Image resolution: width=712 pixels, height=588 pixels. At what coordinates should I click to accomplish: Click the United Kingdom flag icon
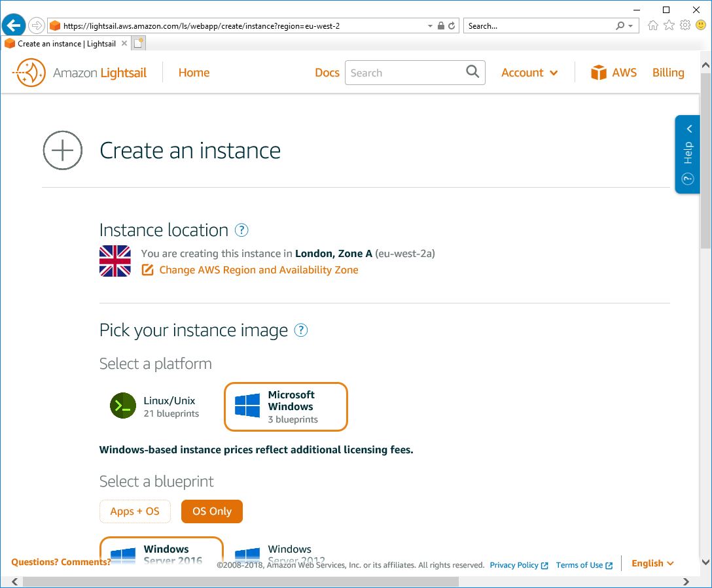pyautogui.click(x=115, y=261)
